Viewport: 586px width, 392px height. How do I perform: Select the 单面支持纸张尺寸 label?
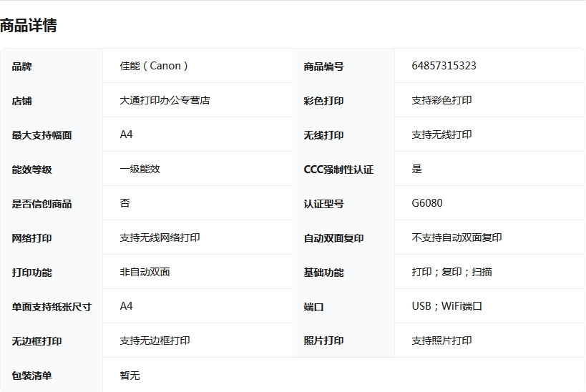pyautogui.click(x=52, y=307)
